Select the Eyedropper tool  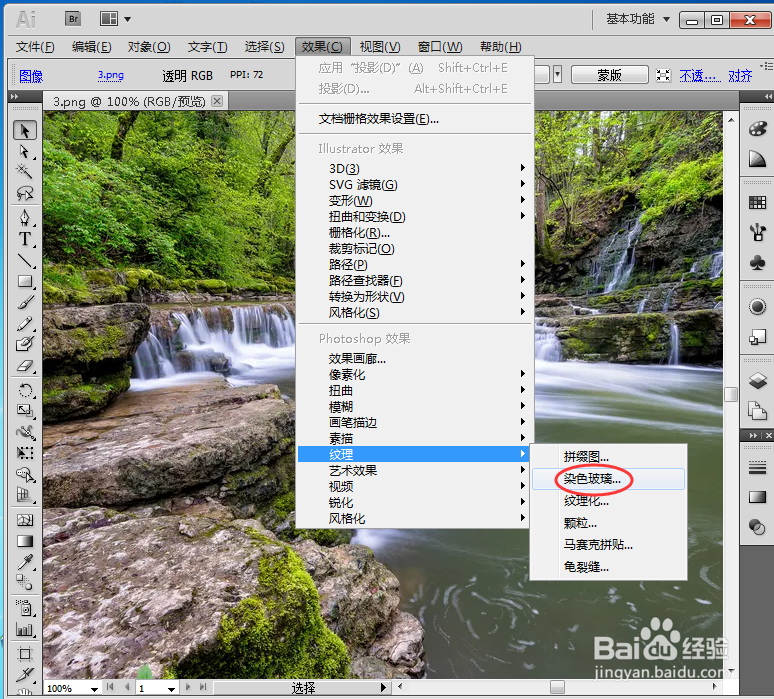[x=25, y=562]
